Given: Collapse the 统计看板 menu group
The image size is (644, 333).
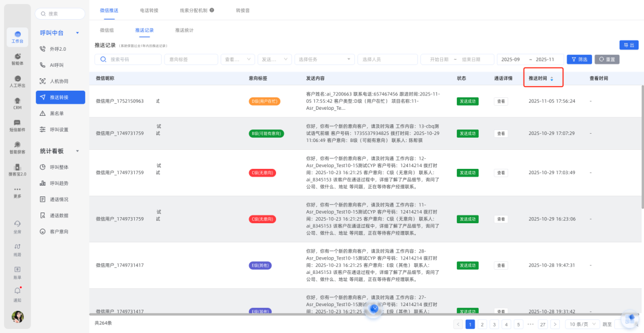Looking at the screenshot, I should [x=78, y=151].
